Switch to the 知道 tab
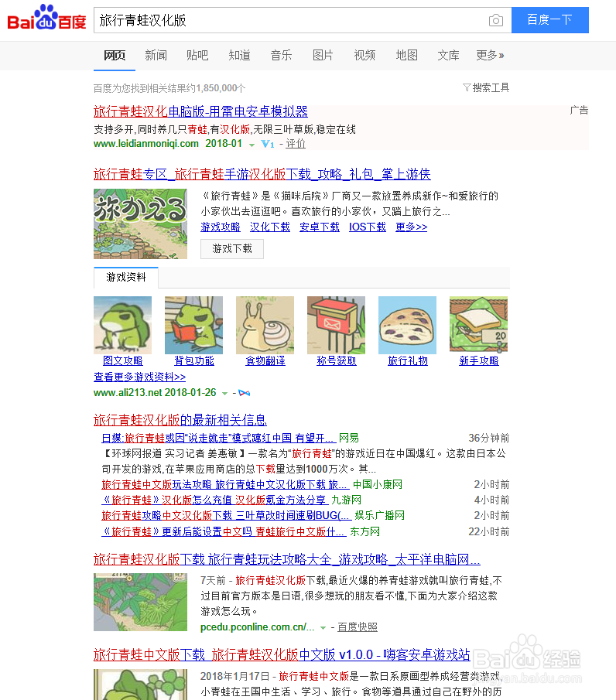The image size is (616, 700). click(239, 56)
